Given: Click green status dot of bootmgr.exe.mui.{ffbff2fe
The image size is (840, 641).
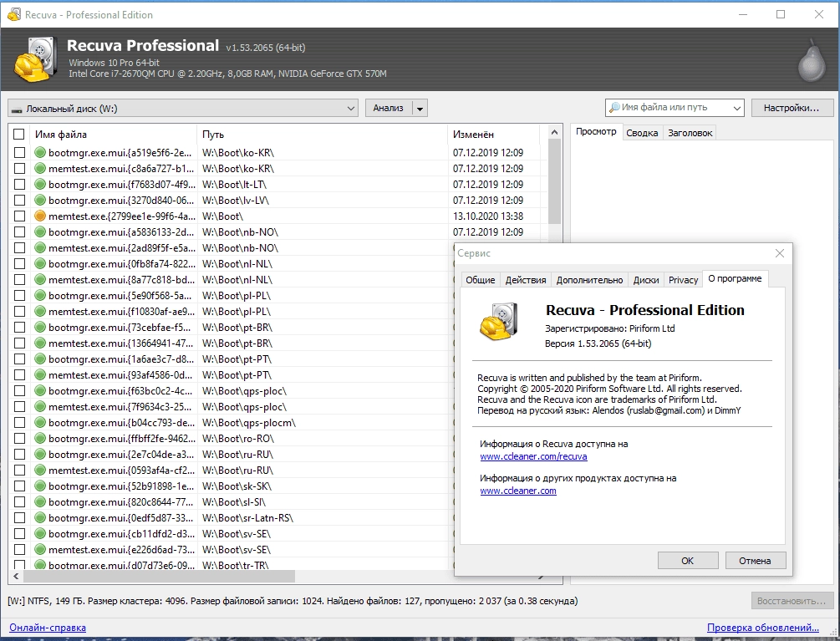Looking at the screenshot, I should (x=39, y=439).
